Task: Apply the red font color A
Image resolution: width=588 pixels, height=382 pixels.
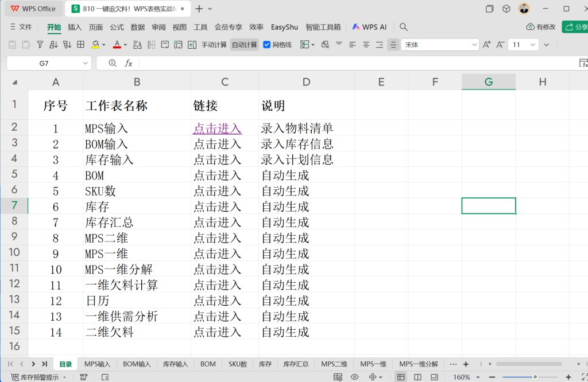Action: click(117, 45)
